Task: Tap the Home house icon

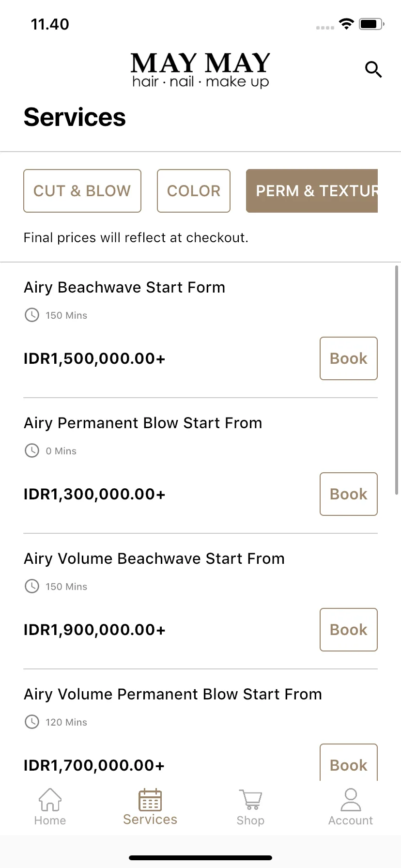Action: point(50,799)
